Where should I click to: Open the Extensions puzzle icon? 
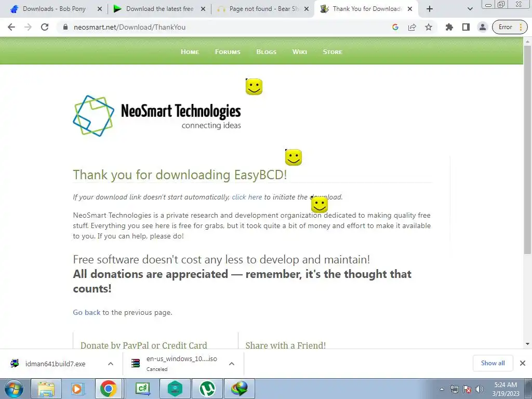(449, 27)
